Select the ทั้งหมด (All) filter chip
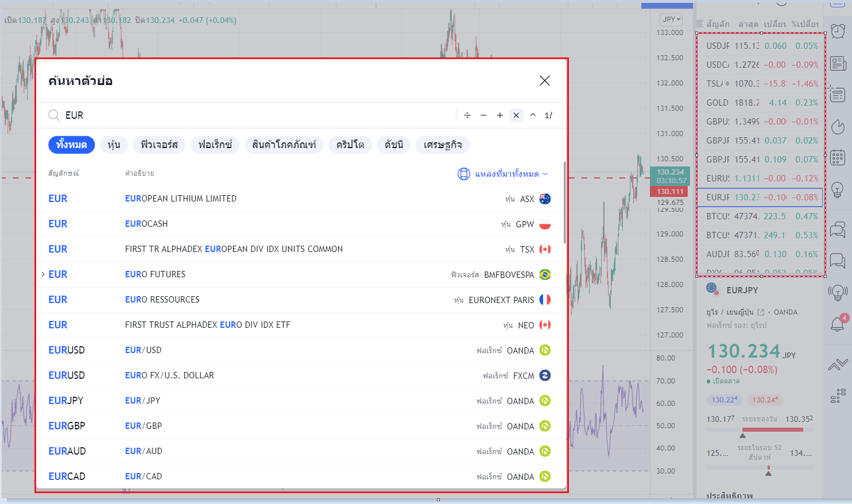Image resolution: width=852 pixels, height=504 pixels. pyautogui.click(x=71, y=145)
